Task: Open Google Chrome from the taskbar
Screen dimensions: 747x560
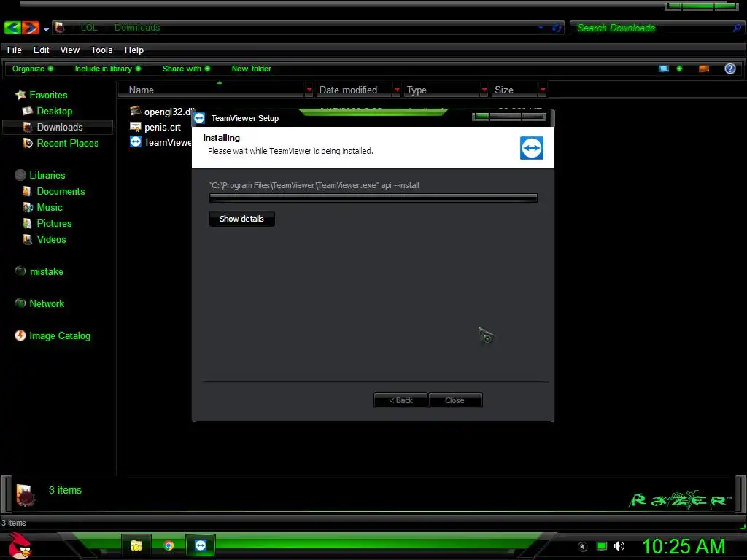Action: coord(169,545)
